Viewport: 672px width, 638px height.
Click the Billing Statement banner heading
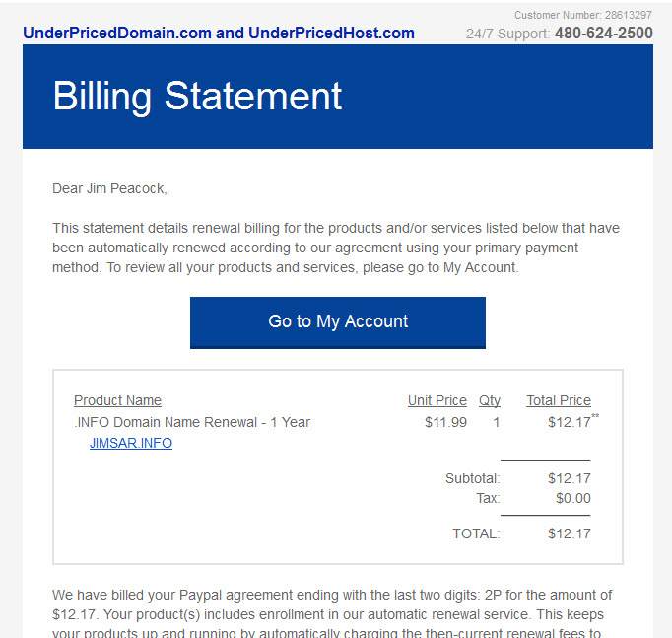197,96
